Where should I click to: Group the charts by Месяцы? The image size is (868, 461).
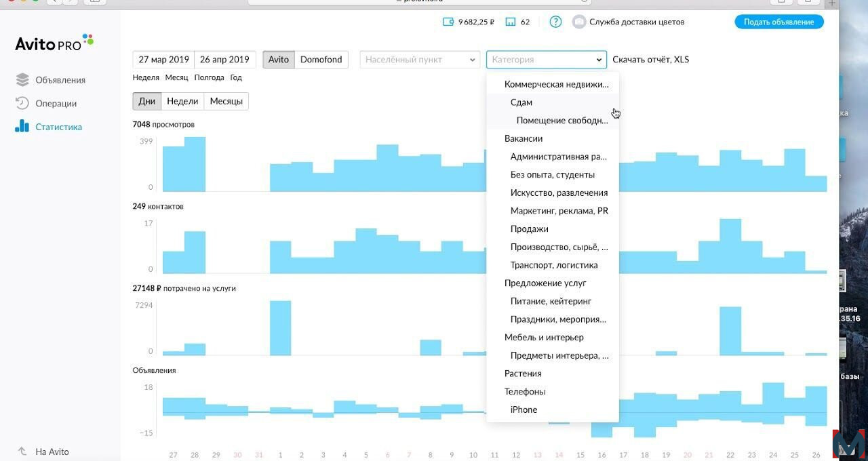226,101
